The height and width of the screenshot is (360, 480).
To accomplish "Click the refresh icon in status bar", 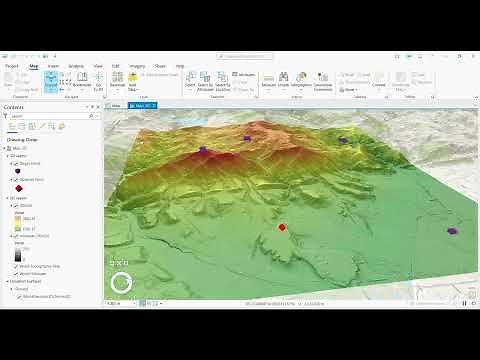I will tap(473, 303).
